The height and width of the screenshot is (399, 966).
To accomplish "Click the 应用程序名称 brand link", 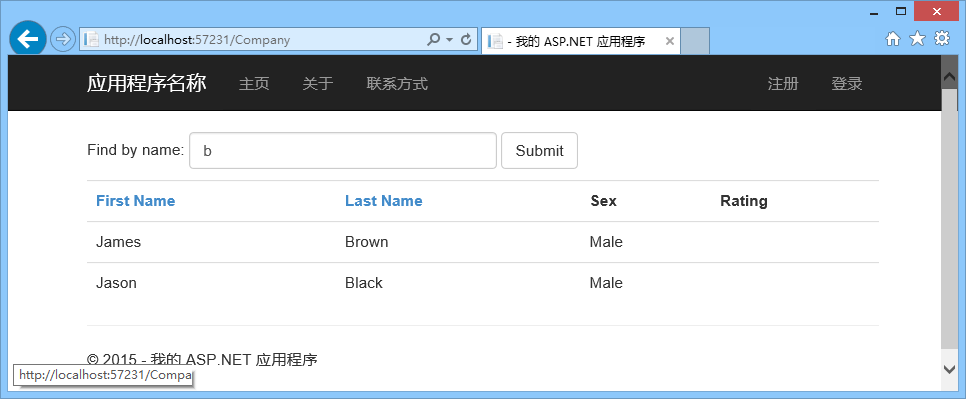I will (147, 83).
